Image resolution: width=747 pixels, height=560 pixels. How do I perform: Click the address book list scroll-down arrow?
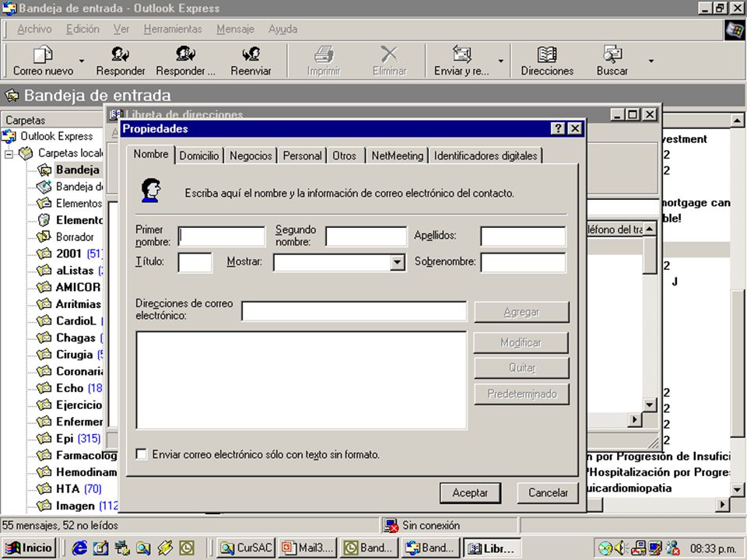(x=649, y=405)
